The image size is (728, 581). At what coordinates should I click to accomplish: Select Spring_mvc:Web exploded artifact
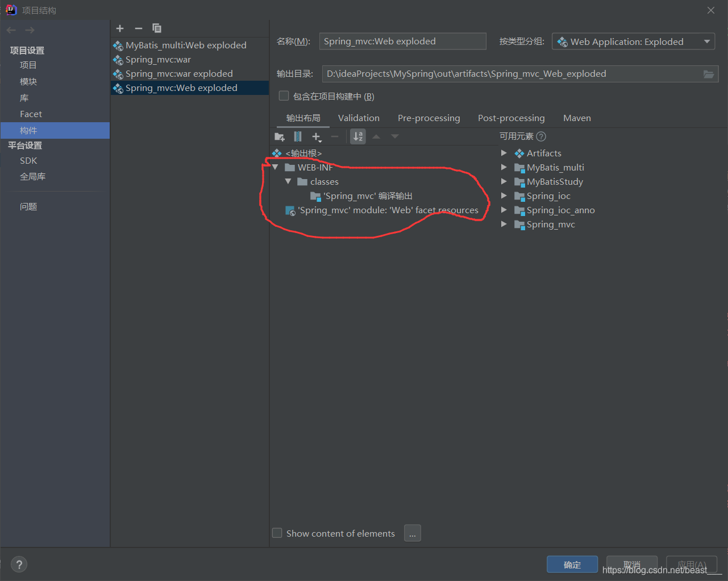(190, 88)
